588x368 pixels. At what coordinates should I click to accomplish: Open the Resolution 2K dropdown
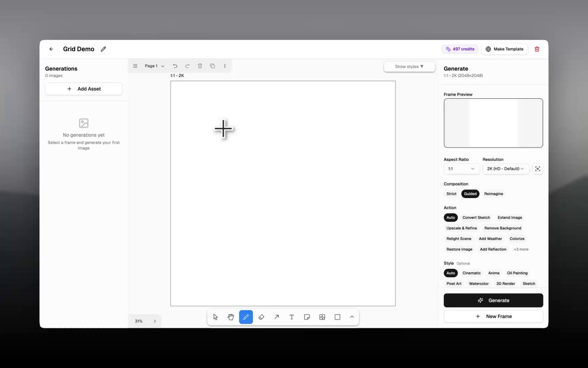click(x=506, y=169)
